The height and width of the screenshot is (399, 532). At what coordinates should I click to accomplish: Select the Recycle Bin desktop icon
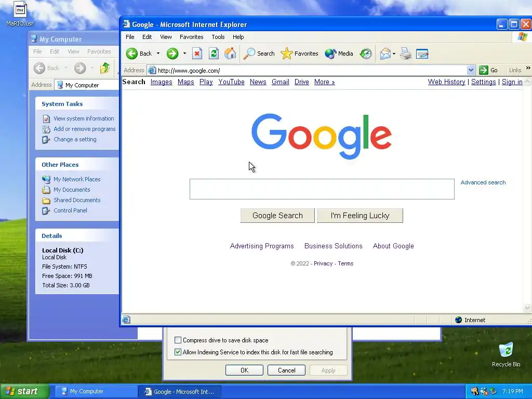point(506,354)
